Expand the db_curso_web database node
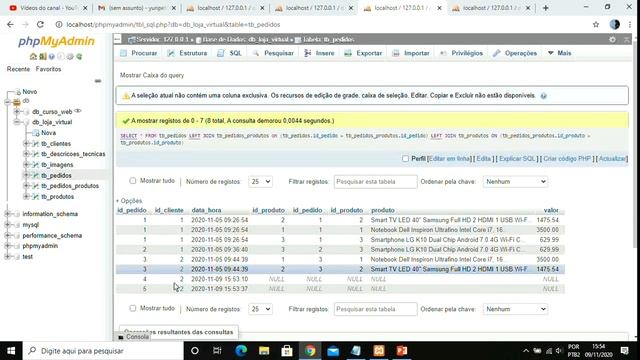This screenshot has width=640, height=360. [x=17, y=111]
